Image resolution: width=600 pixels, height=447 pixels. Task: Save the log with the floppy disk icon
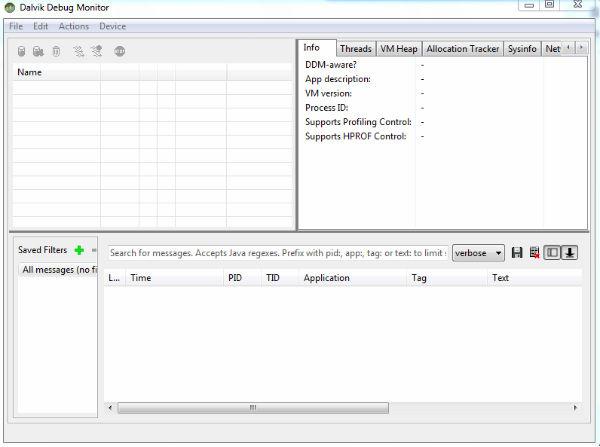pos(517,253)
